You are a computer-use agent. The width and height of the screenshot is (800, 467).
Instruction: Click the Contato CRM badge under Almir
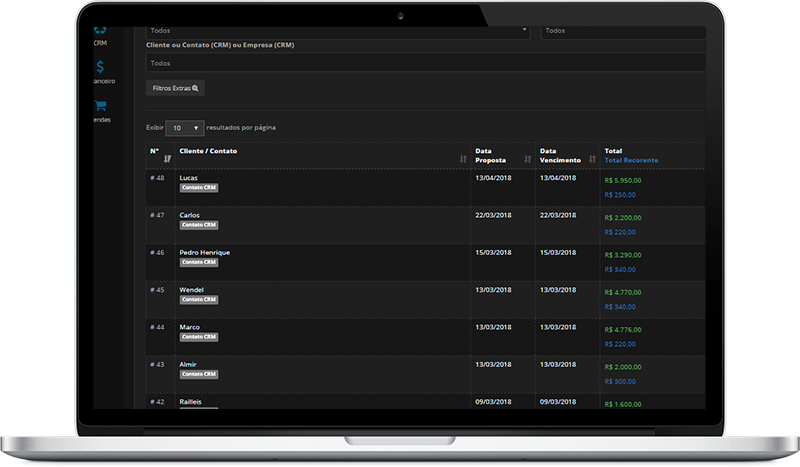click(x=198, y=374)
